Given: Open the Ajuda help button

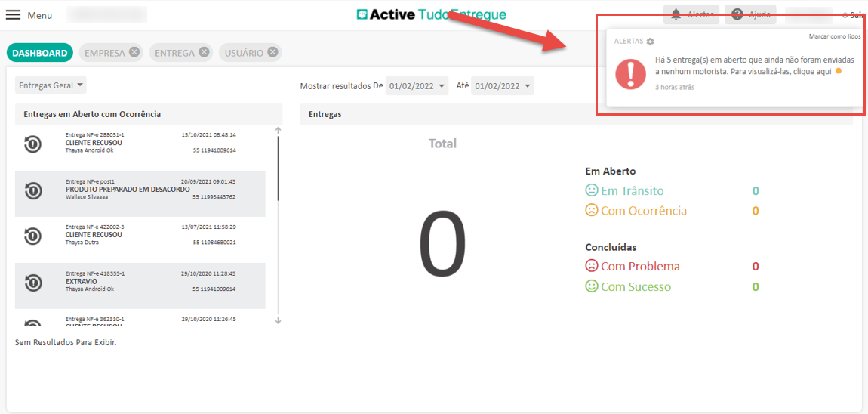Looking at the screenshot, I should click(x=749, y=14).
